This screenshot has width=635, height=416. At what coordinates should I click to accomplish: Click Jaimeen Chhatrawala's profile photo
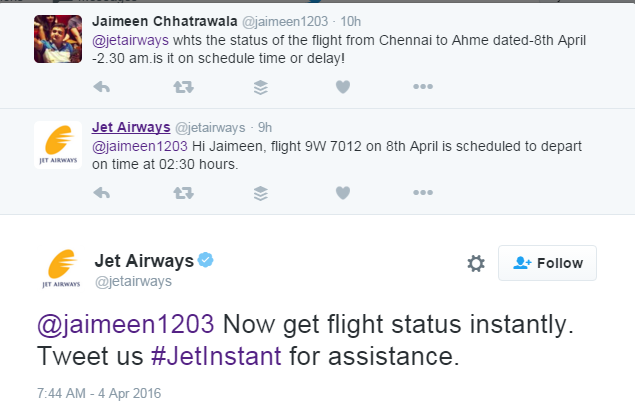point(57,37)
